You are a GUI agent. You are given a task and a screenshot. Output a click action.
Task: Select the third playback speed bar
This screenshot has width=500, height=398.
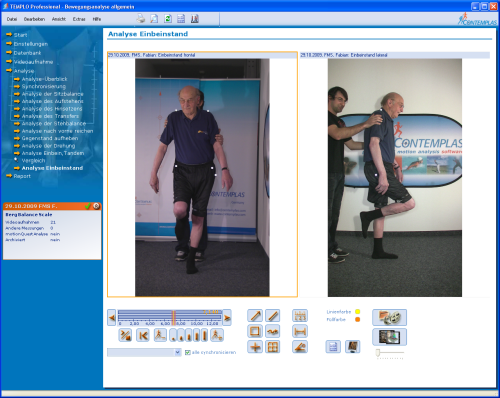click(189, 336)
